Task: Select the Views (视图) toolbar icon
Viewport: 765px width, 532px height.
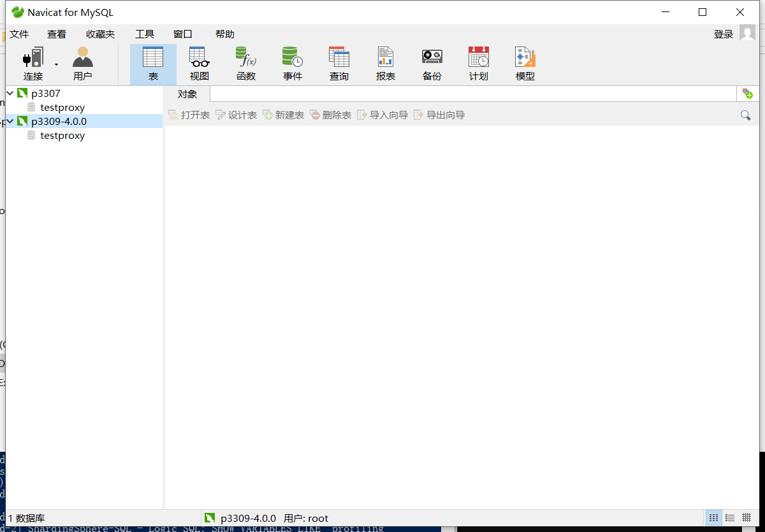Action: [199, 62]
